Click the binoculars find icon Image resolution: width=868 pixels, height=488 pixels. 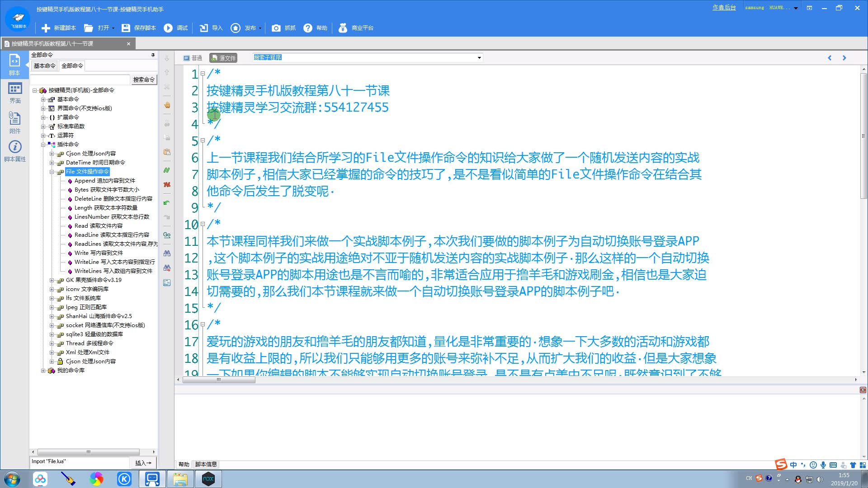[167, 253]
